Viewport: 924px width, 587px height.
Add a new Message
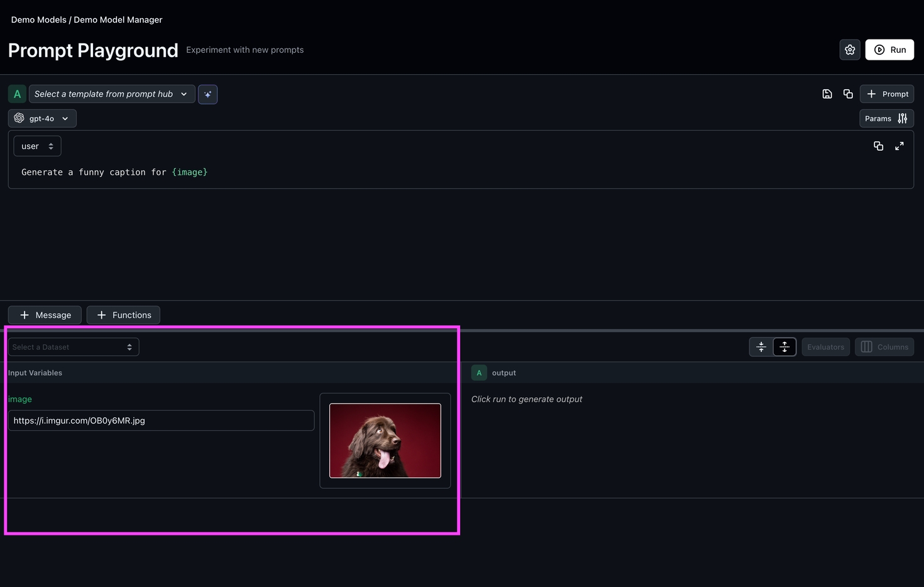point(45,315)
